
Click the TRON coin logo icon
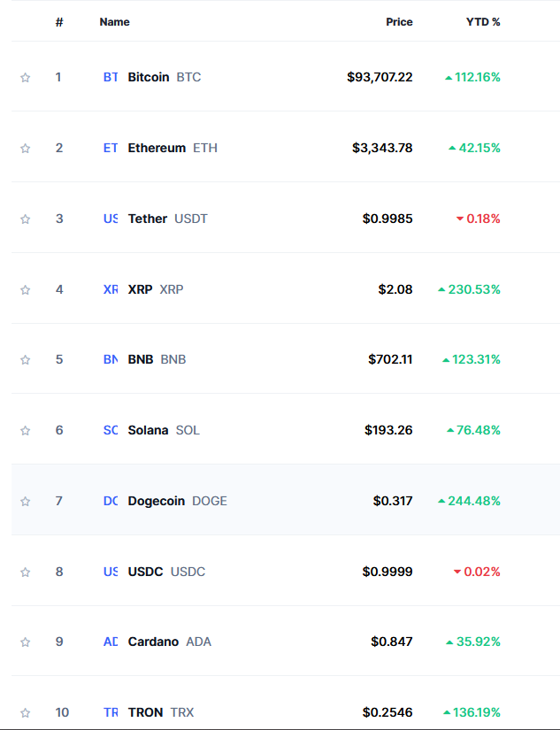coord(111,712)
